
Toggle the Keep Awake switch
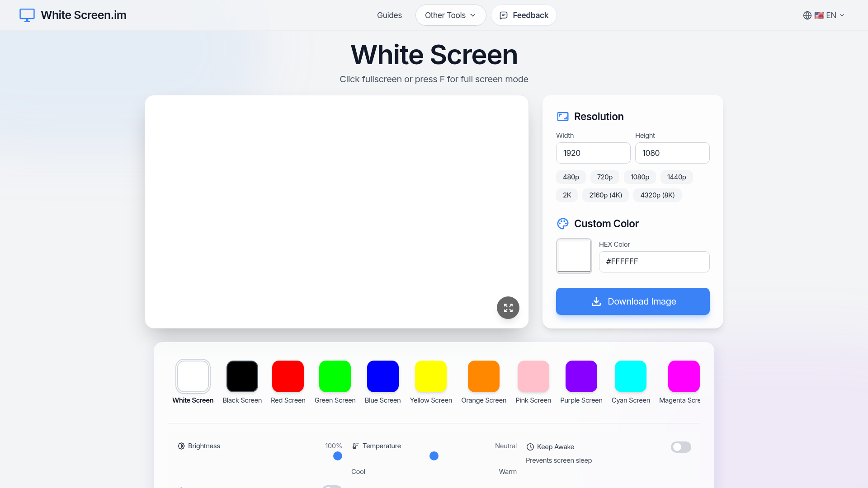pyautogui.click(x=681, y=447)
